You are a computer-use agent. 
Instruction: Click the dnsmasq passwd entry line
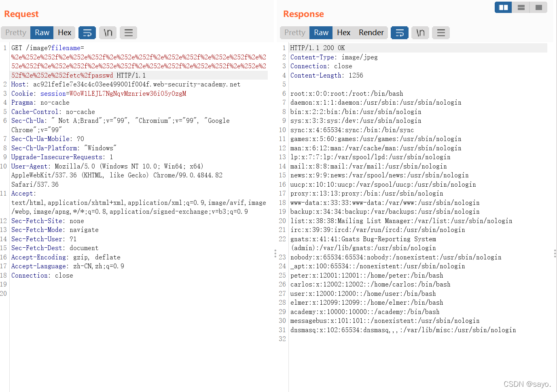pyautogui.click(x=403, y=330)
